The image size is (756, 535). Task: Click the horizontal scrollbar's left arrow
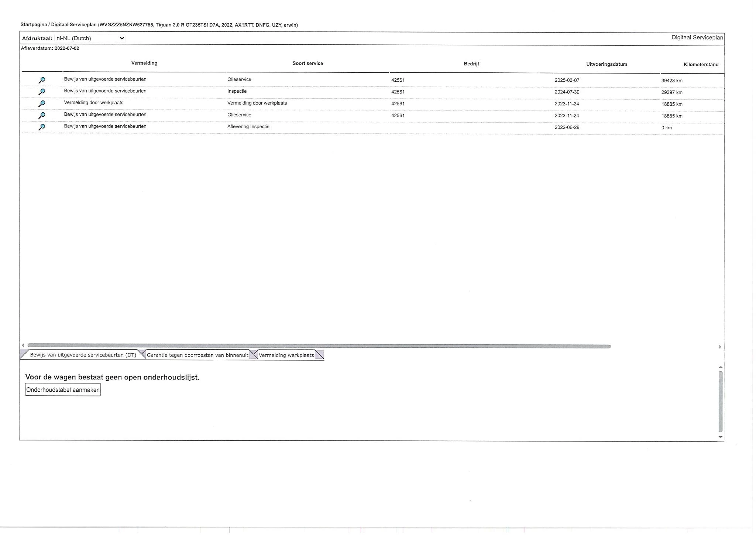coord(23,345)
